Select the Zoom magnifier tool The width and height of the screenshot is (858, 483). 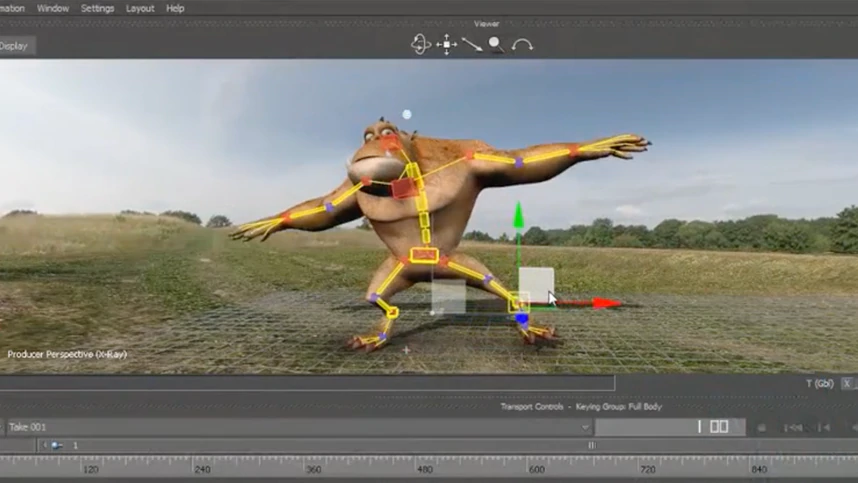[496, 44]
